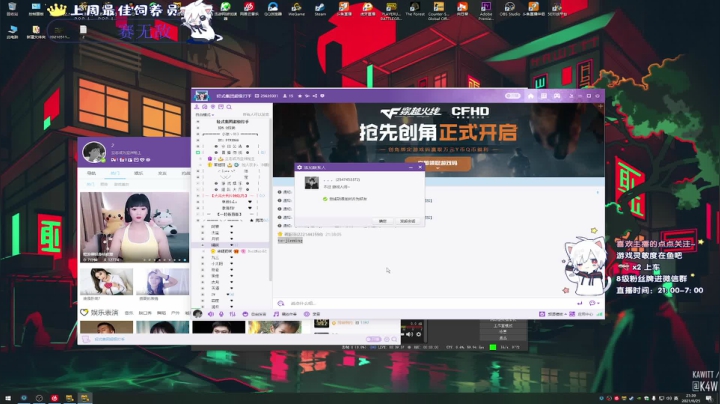Click the emoji icon beside chat input
720x404 pixels.
click(x=281, y=303)
